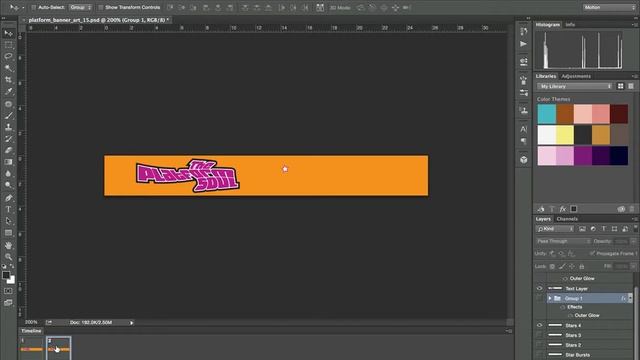Open the Auto-Select Group dropdown

pos(80,7)
